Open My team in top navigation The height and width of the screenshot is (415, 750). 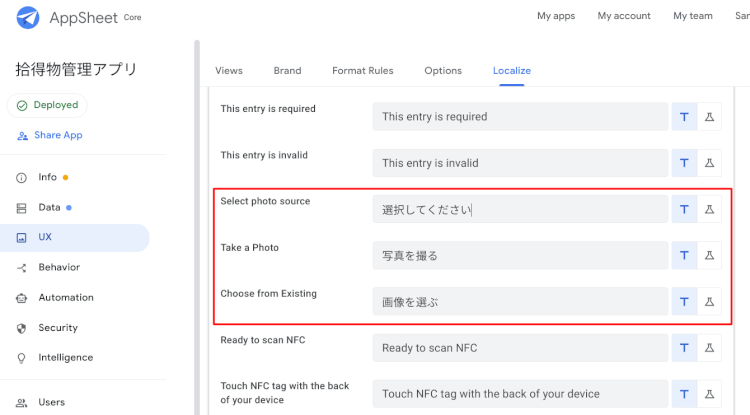693,16
